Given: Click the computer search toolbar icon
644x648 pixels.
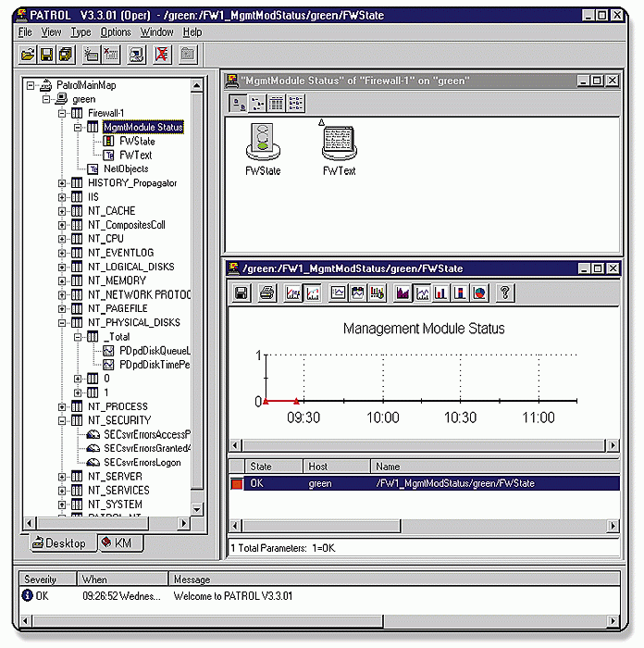Looking at the screenshot, I should [136, 54].
